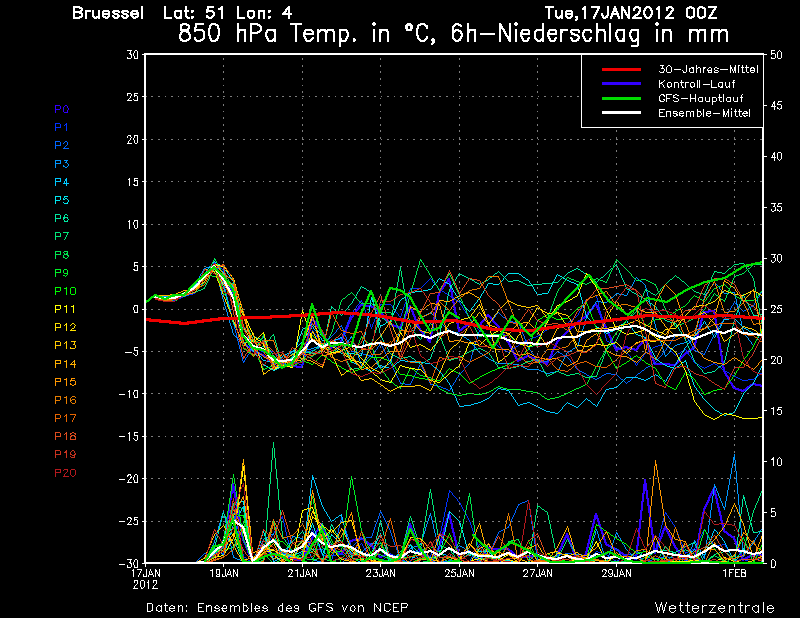
Task: Select the P10 ensemble member label
Action: click(65, 291)
